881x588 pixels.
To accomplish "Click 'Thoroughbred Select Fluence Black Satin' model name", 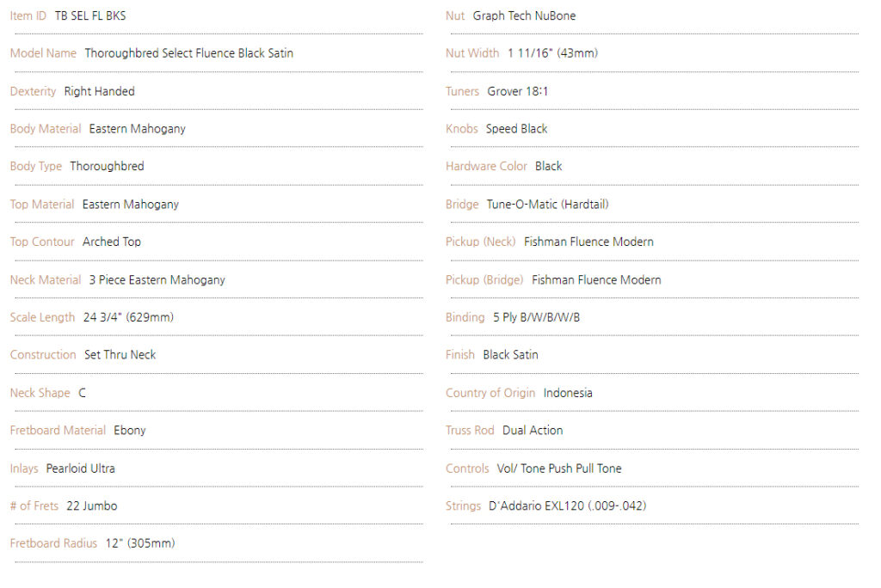I will [x=188, y=53].
